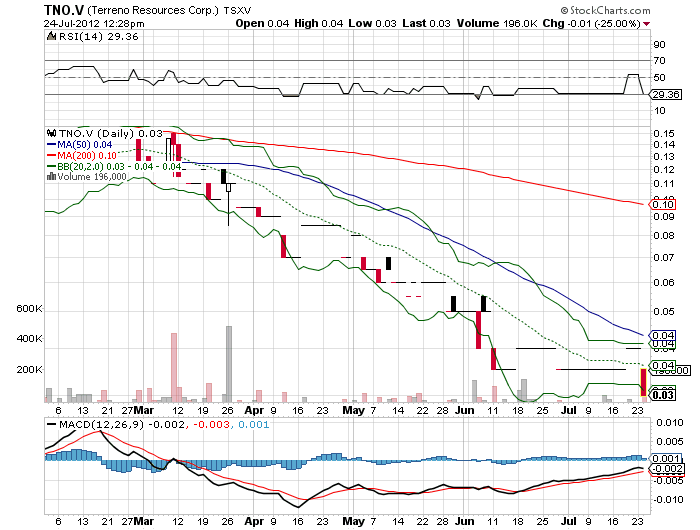This screenshot has width=700, height=530.
Task: Click the -0.010 MACD axis label
Action: click(x=668, y=500)
